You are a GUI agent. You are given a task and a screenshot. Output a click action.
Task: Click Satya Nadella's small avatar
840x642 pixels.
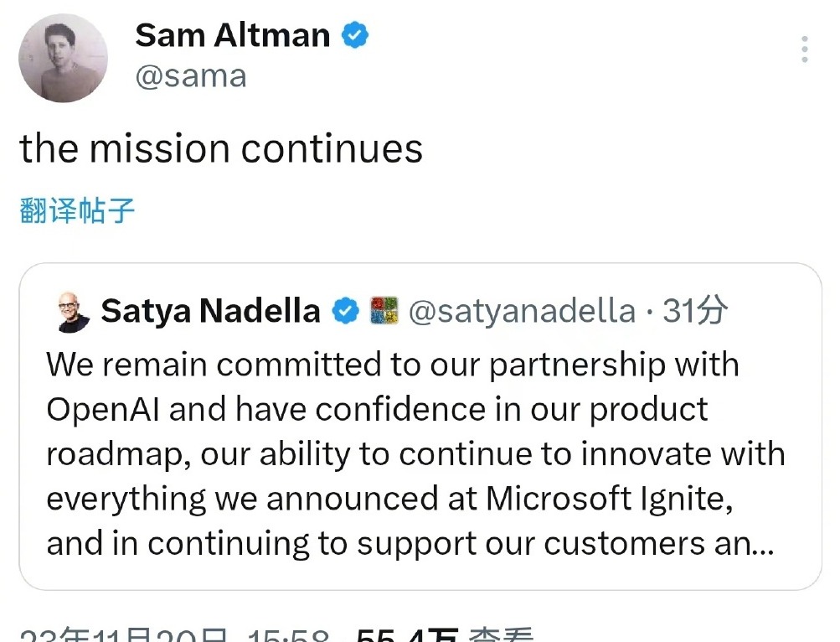pyautogui.click(x=74, y=312)
